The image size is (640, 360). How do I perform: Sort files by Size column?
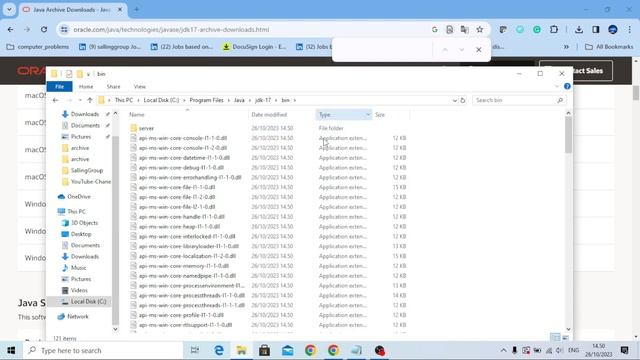click(391, 115)
